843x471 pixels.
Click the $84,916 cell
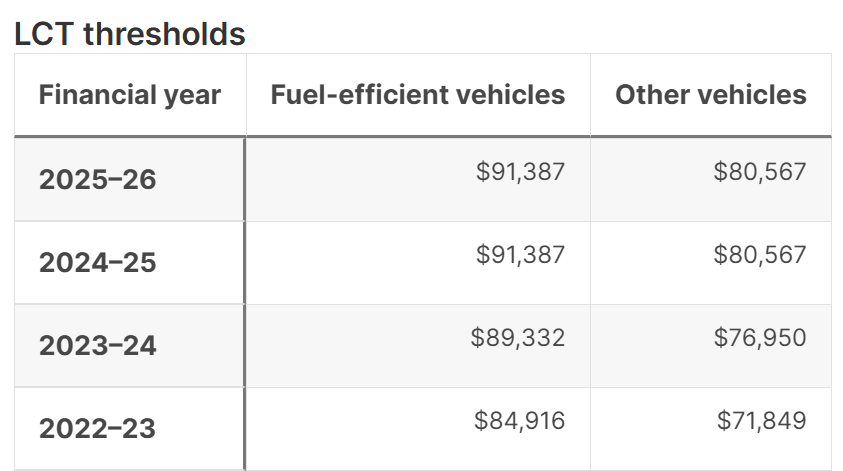[x=519, y=421]
